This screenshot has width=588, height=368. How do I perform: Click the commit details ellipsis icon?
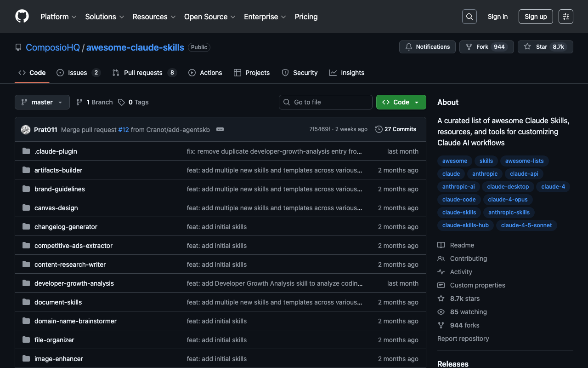[220, 129]
